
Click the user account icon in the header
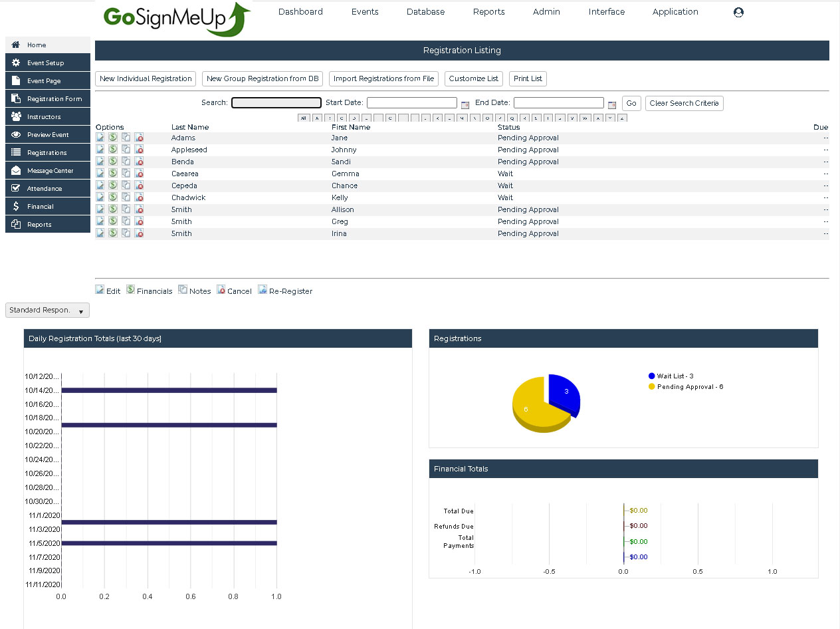pyautogui.click(x=738, y=12)
